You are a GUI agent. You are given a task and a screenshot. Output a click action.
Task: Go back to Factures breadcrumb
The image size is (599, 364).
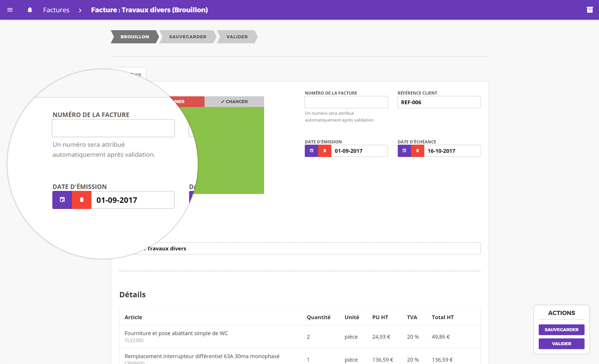tap(56, 10)
